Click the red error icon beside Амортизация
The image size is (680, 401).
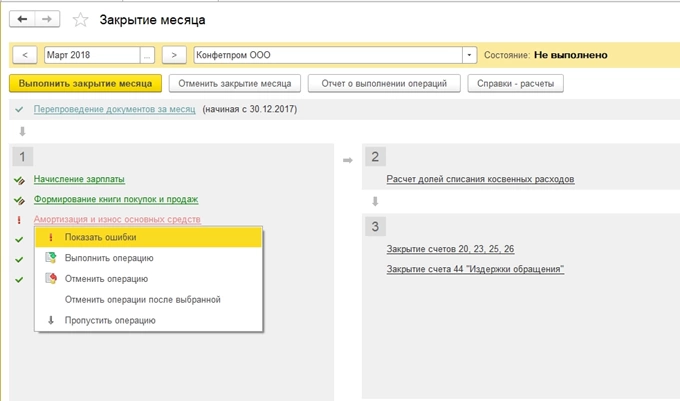pos(19,220)
